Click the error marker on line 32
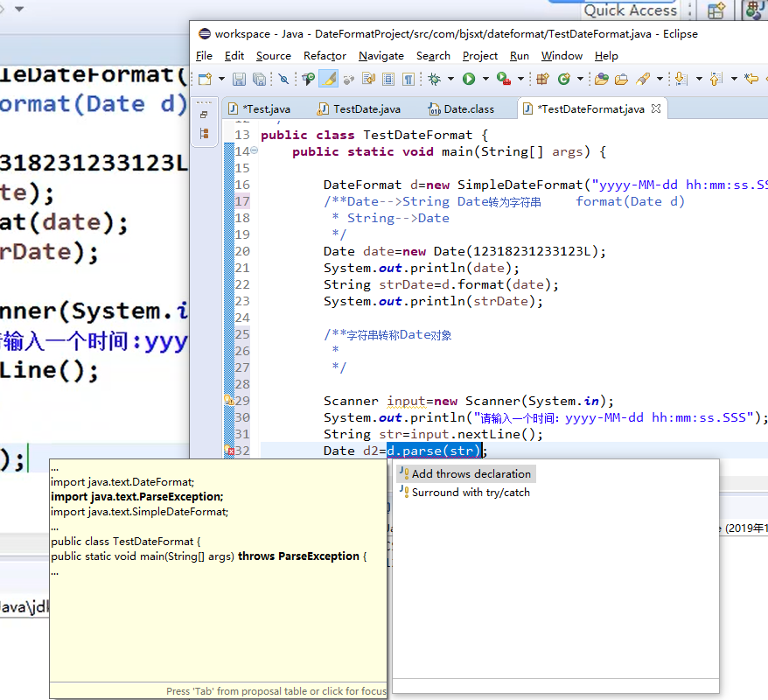 click(x=228, y=450)
